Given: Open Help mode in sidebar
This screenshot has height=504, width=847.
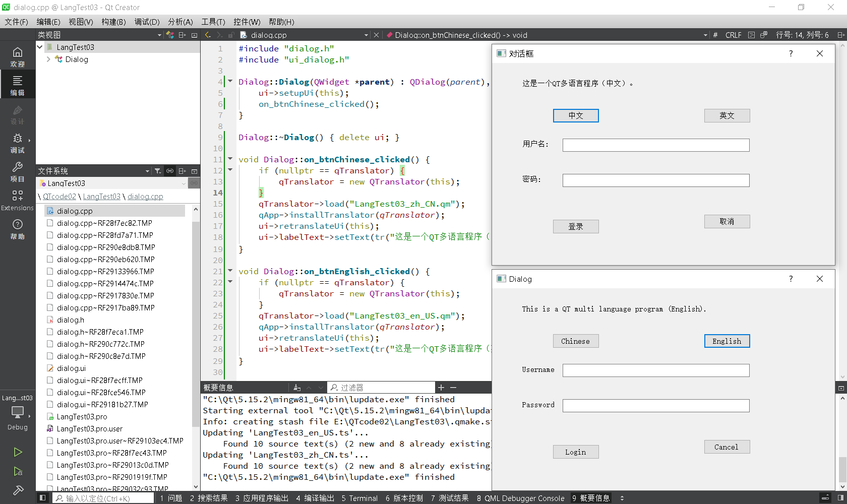Looking at the screenshot, I should 17,229.
